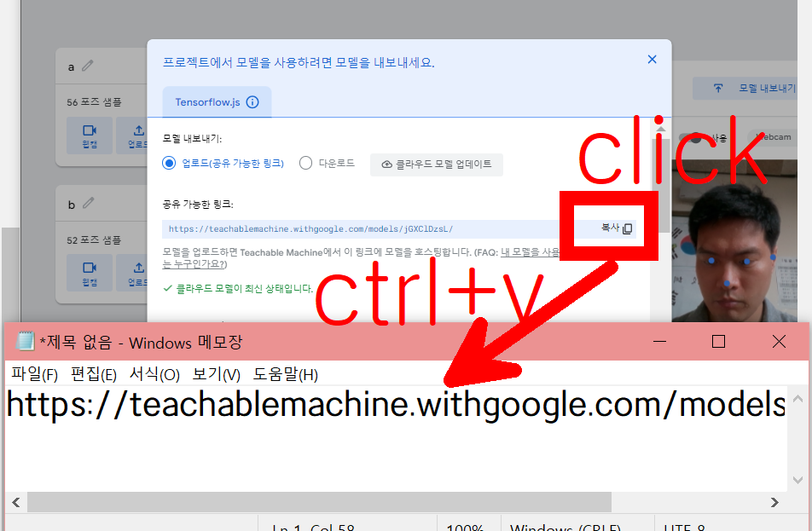Screen dimensions: 812x531
Task: Click the shareable link URL field
Action: (x=362, y=228)
